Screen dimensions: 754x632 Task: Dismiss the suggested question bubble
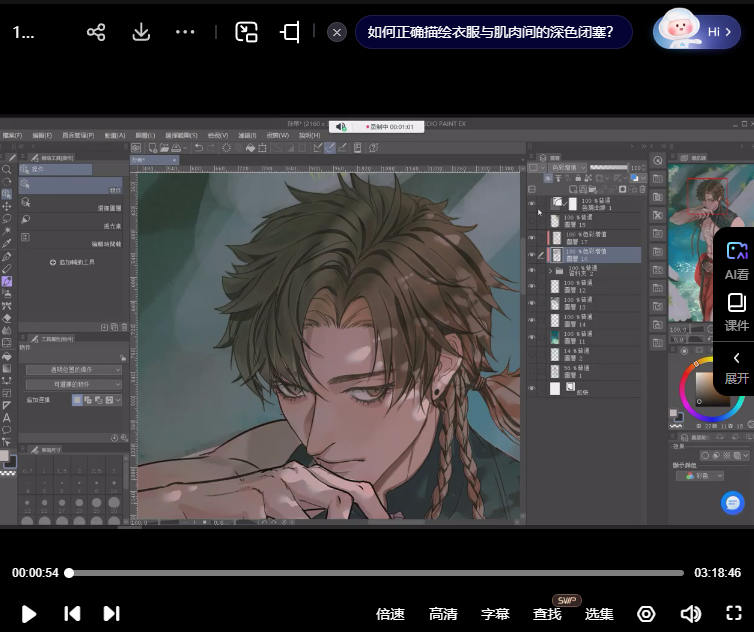pyautogui.click(x=337, y=32)
